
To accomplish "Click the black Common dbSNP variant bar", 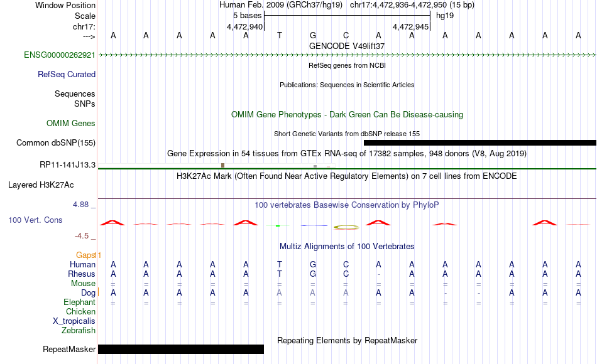I will [480, 142].
